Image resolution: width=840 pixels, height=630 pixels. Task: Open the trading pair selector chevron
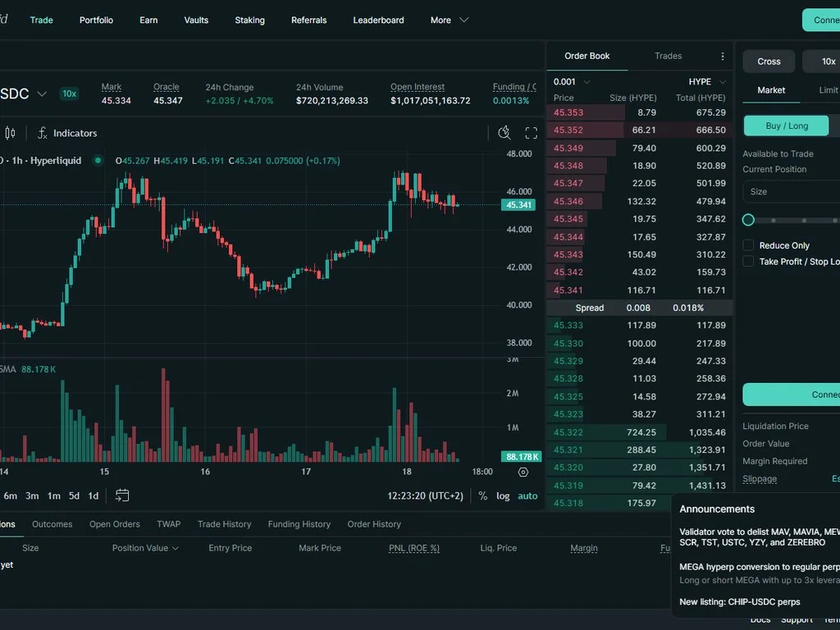[42, 94]
